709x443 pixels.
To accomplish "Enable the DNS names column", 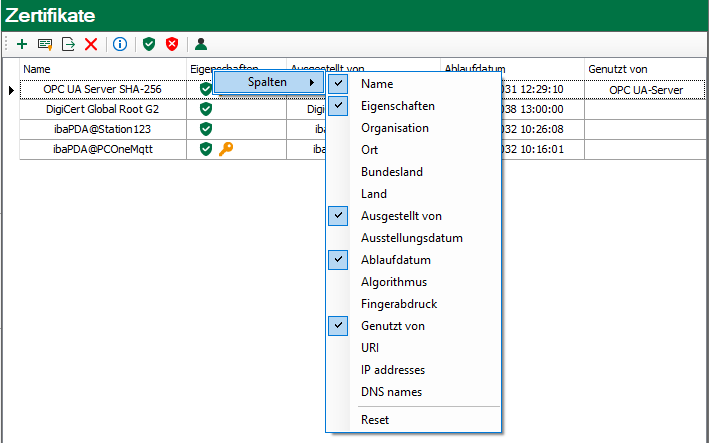I will click(x=391, y=392).
